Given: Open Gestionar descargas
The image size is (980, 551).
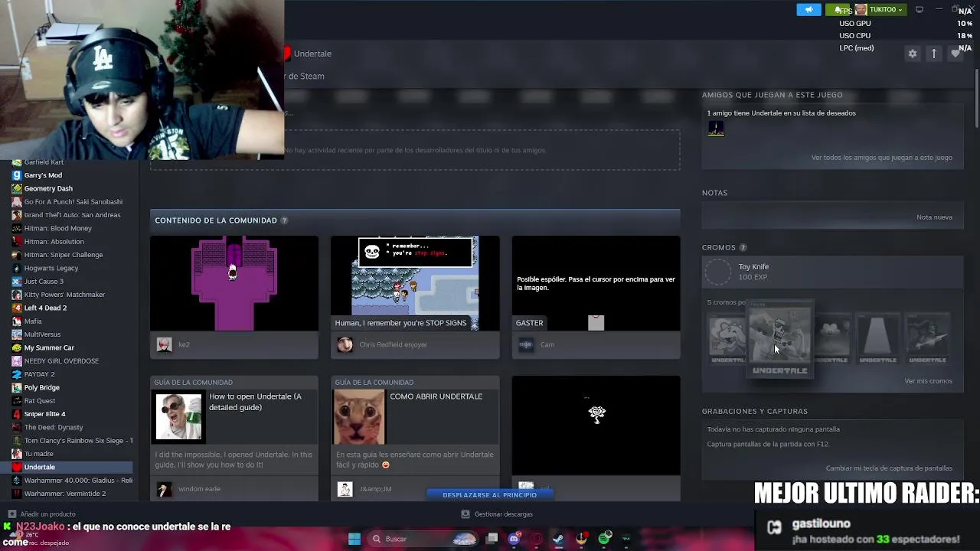Looking at the screenshot, I should (497, 514).
